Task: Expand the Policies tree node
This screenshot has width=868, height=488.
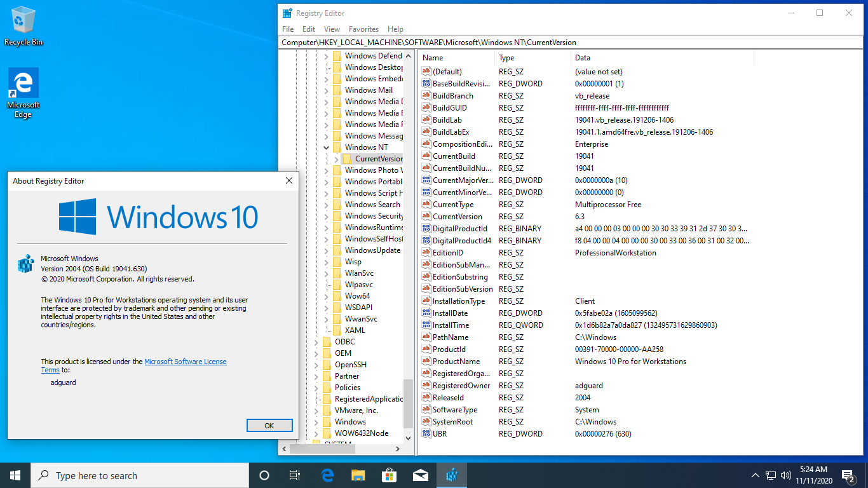Action: click(316, 388)
